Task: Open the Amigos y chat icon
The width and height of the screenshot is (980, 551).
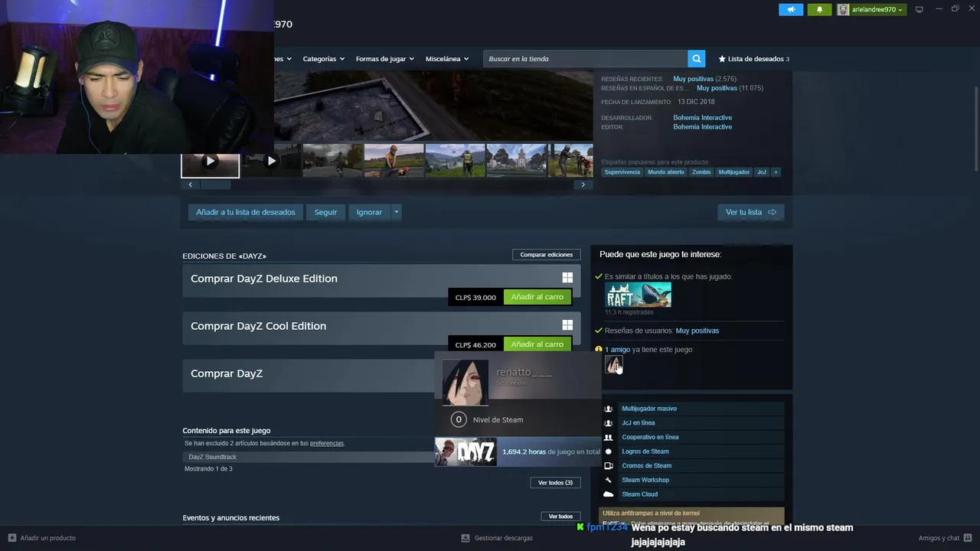Action: pyautogui.click(x=968, y=538)
